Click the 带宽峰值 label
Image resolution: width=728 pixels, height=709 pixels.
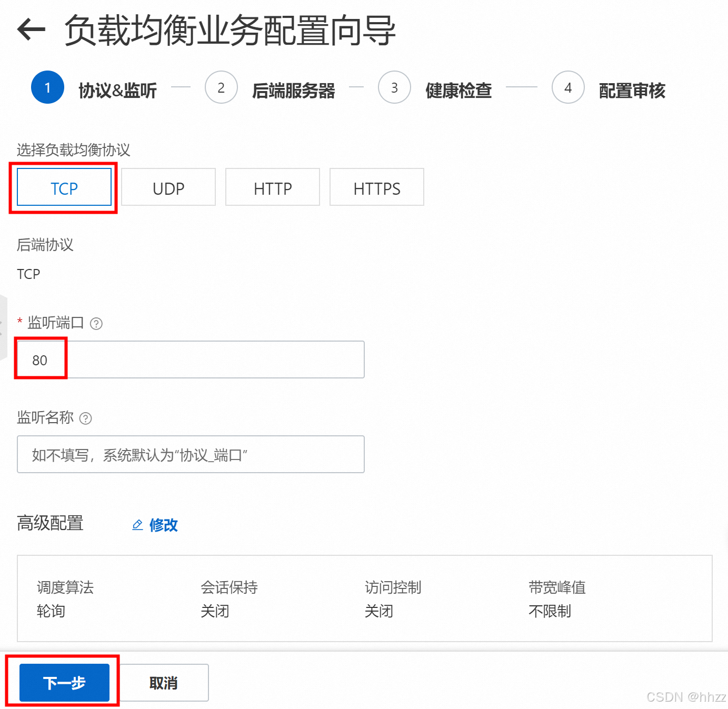click(557, 587)
